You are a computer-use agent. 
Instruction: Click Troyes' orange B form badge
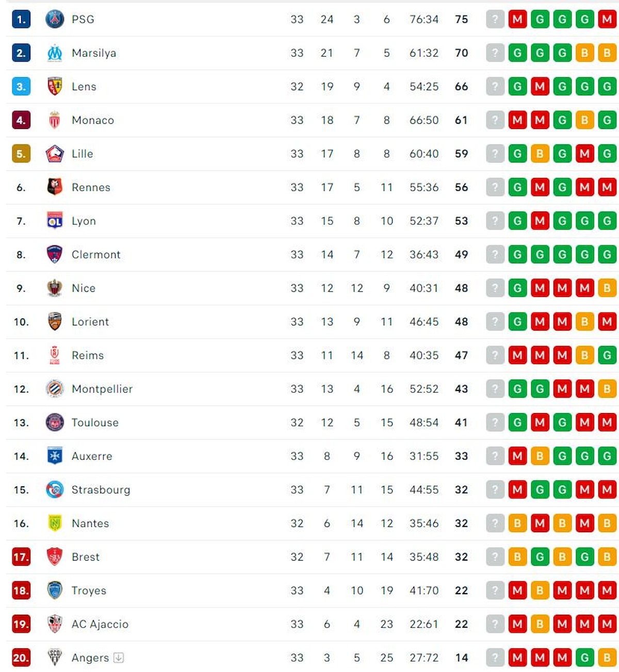(x=540, y=591)
